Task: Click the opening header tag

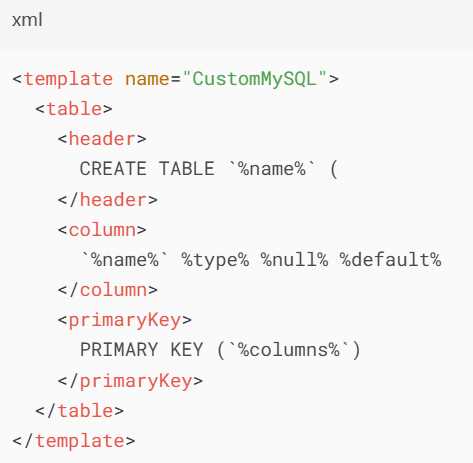Action: [x=102, y=139]
